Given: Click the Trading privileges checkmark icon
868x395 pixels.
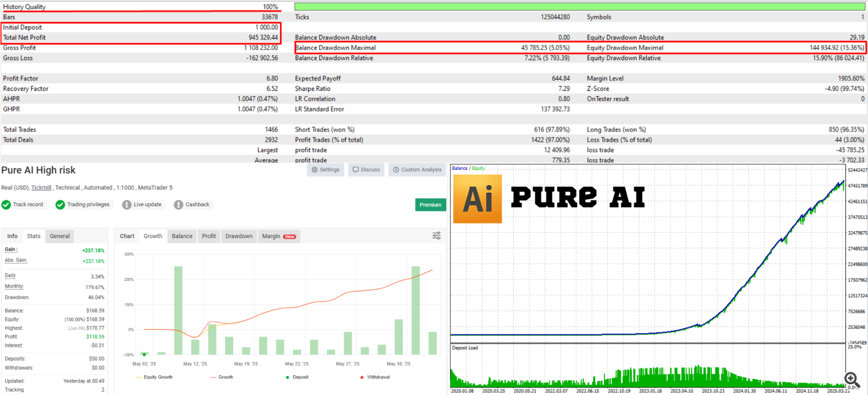Looking at the screenshot, I should [x=60, y=204].
